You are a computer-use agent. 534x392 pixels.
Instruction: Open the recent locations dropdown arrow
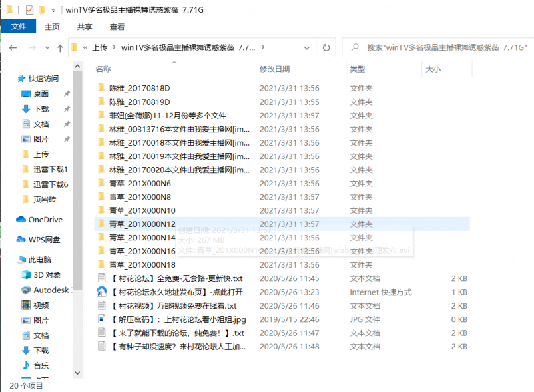[47, 48]
